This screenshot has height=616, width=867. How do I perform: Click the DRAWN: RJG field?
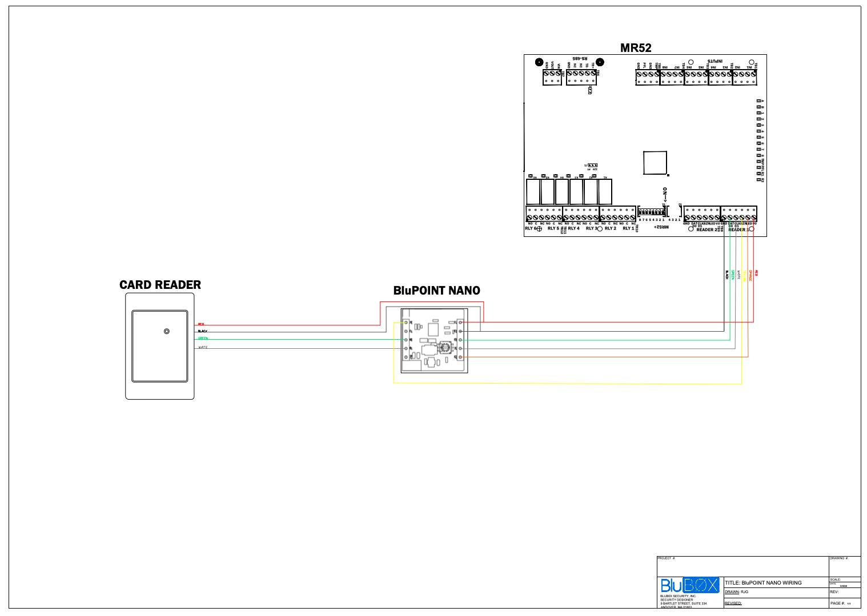click(737, 592)
